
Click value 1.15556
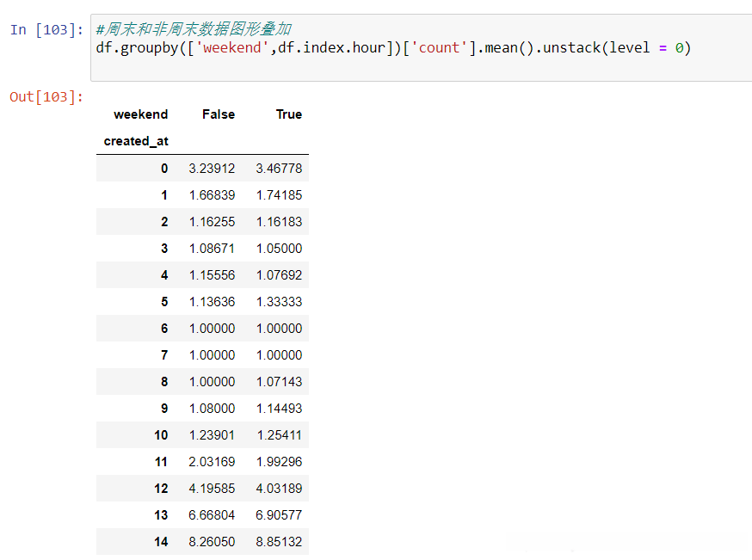coord(212,275)
